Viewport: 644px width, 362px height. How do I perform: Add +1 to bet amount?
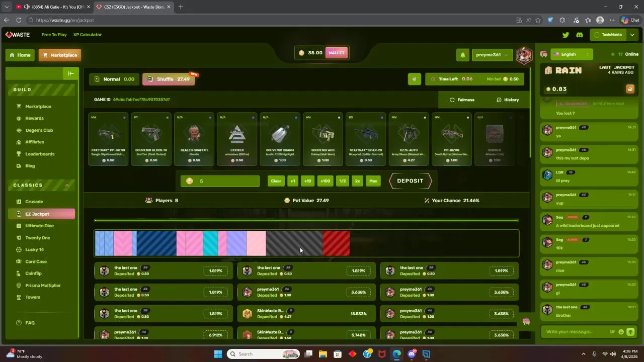(x=293, y=181)
